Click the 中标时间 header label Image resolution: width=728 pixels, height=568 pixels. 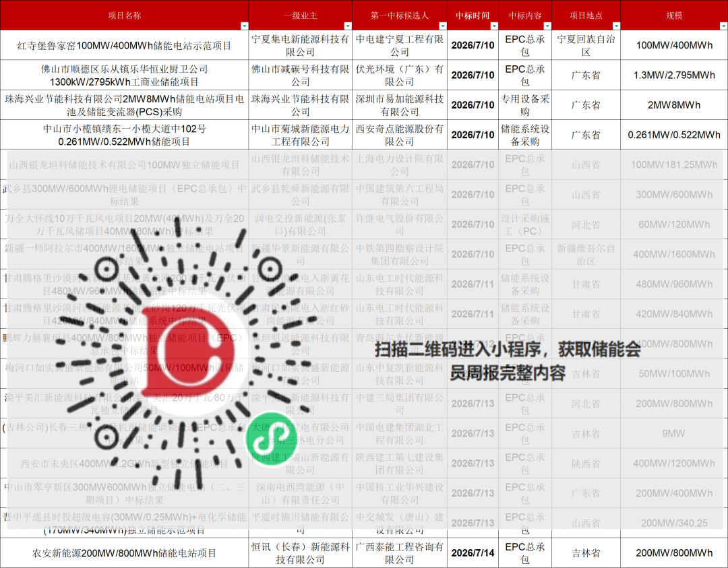[x=473, y=15]
